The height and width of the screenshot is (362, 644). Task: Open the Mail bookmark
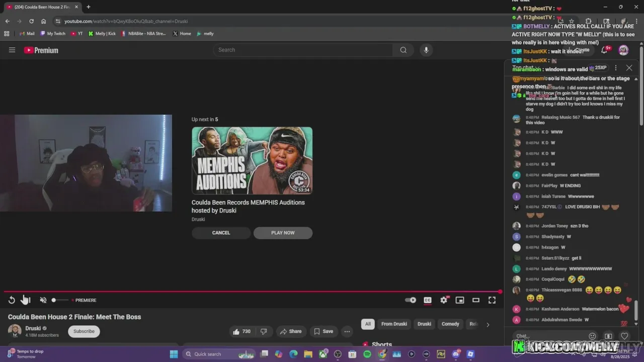[x=27, y=34]
